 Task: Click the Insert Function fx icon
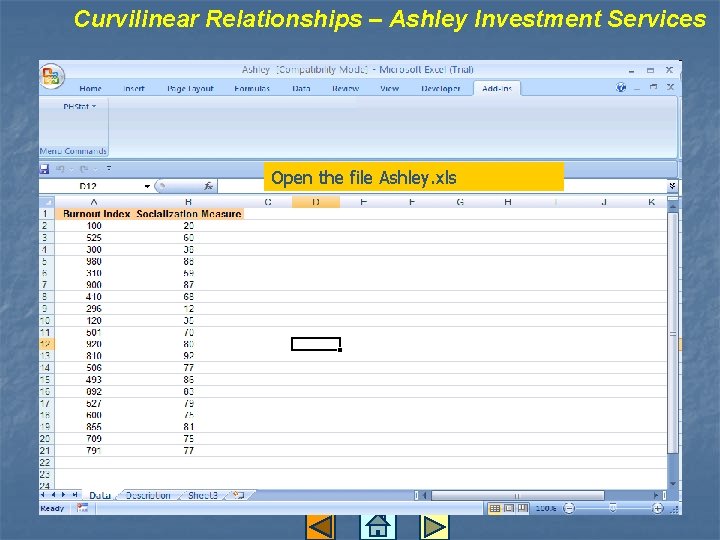coord(208,186)
